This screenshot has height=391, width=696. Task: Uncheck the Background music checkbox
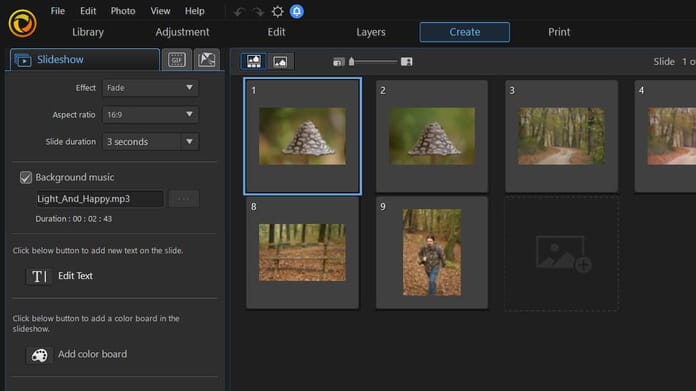[26, 178]
